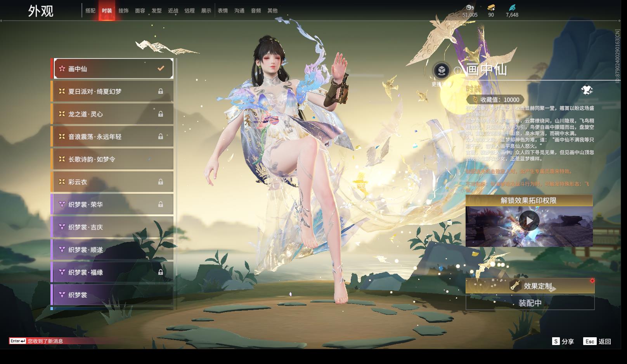
Task: Click the 画中仙 title in details panel
Action: coord(487,69)
